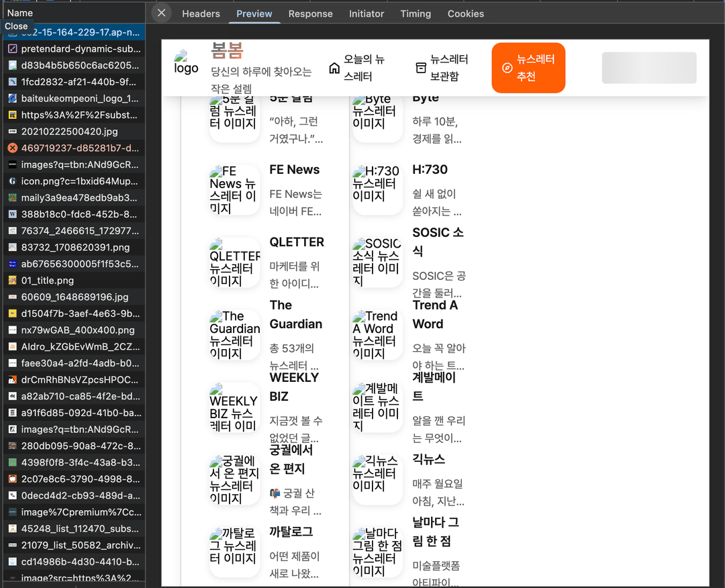Open the SOSIC 소식 newsletter card
725x588 pixels.
pos(411,262)
